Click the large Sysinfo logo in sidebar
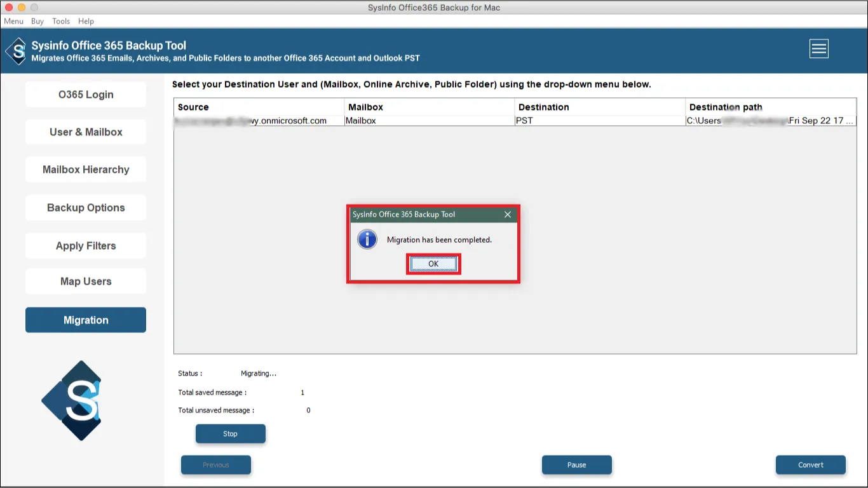Viewport: 868px width, 488px height. (x=72, y=400)
